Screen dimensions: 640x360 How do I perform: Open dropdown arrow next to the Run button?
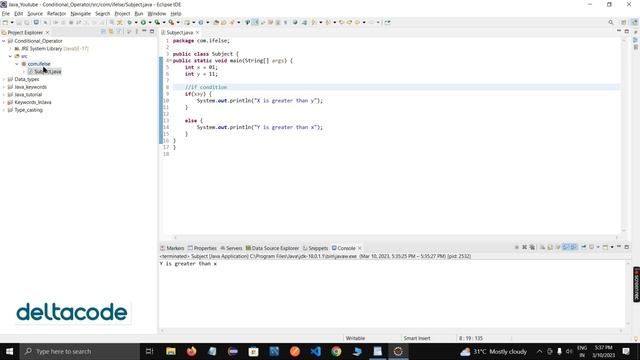tap(149, 22)
